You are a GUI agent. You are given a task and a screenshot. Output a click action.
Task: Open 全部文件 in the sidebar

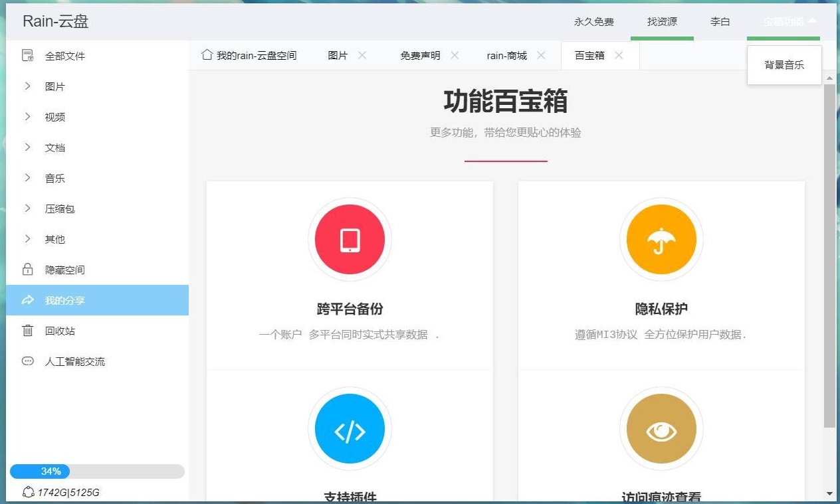(64, 56)
